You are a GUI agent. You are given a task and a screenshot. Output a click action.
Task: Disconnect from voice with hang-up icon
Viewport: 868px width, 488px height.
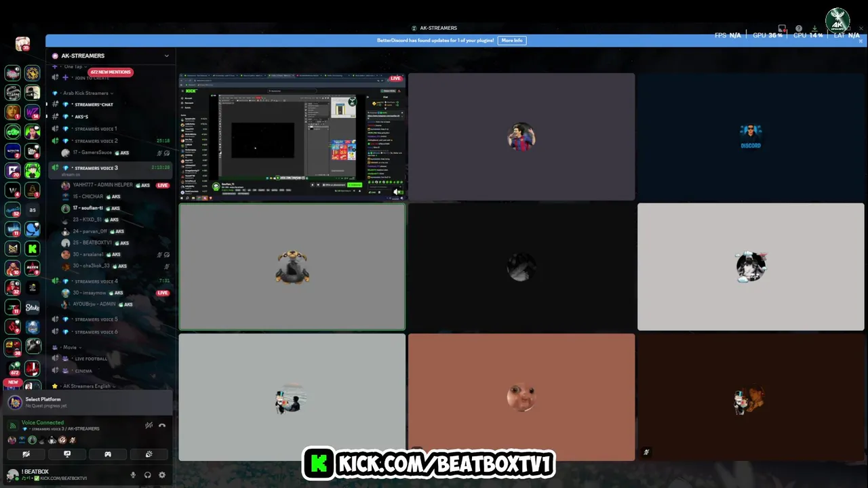162,425
